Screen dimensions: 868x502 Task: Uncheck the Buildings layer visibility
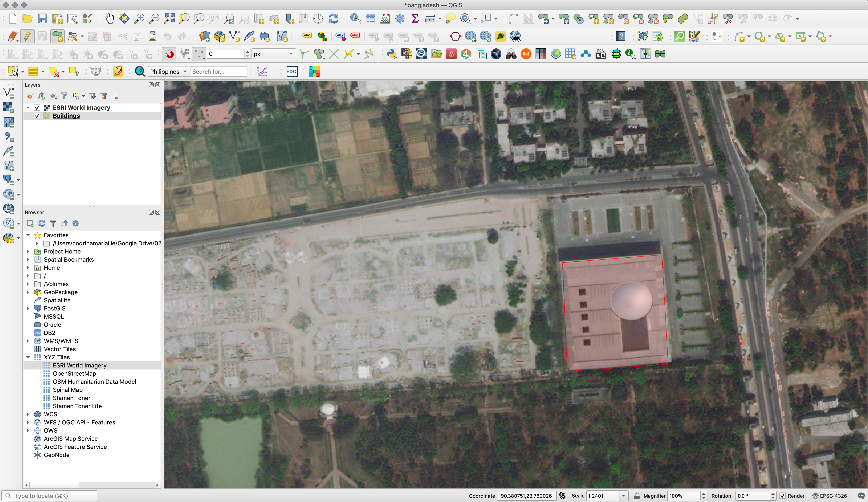pos(37,116)
